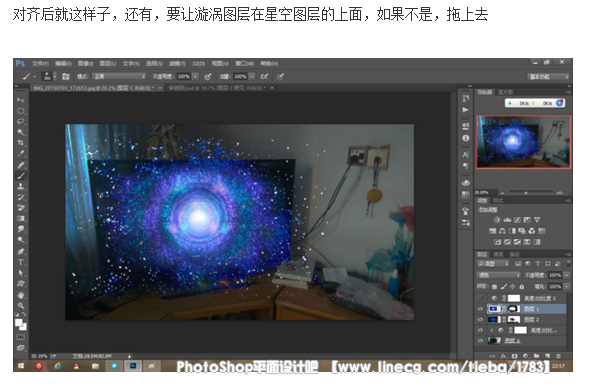Click the navigator preview thumbnail
The image size is (600, 384).
(x=523, y=142)
